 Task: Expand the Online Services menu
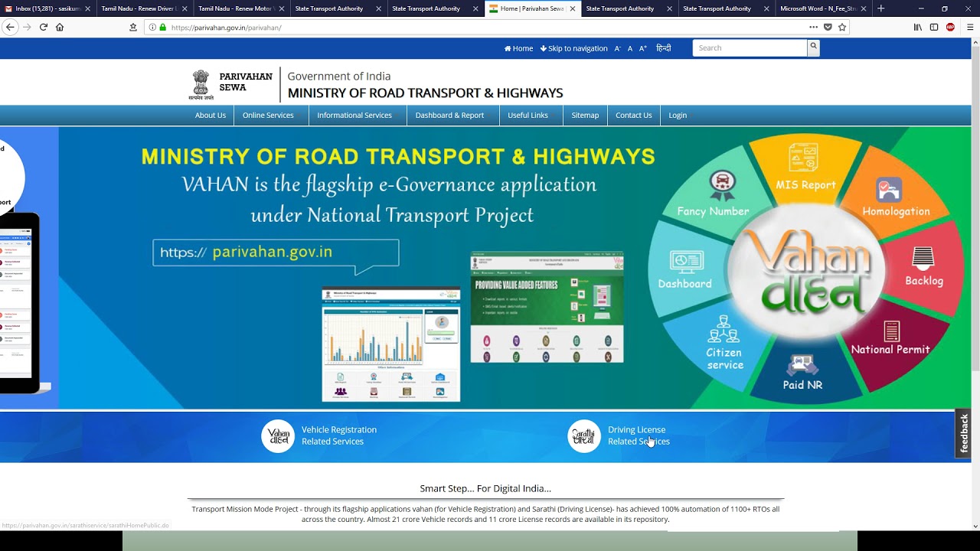(268, 116)
